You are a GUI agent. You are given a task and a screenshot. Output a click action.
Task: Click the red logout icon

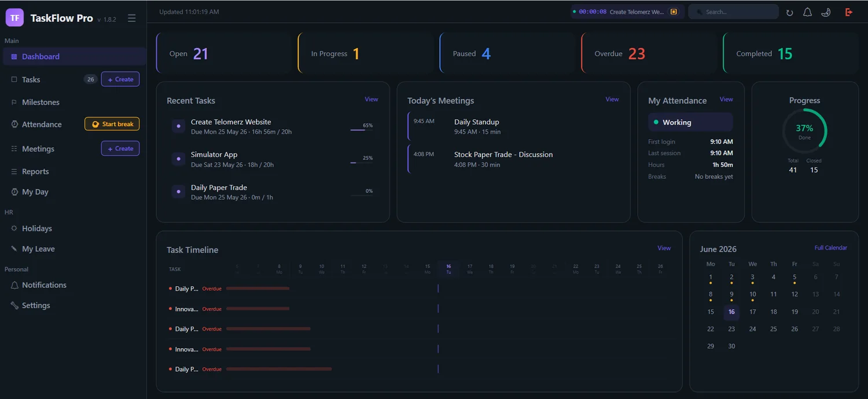[849, 12]
